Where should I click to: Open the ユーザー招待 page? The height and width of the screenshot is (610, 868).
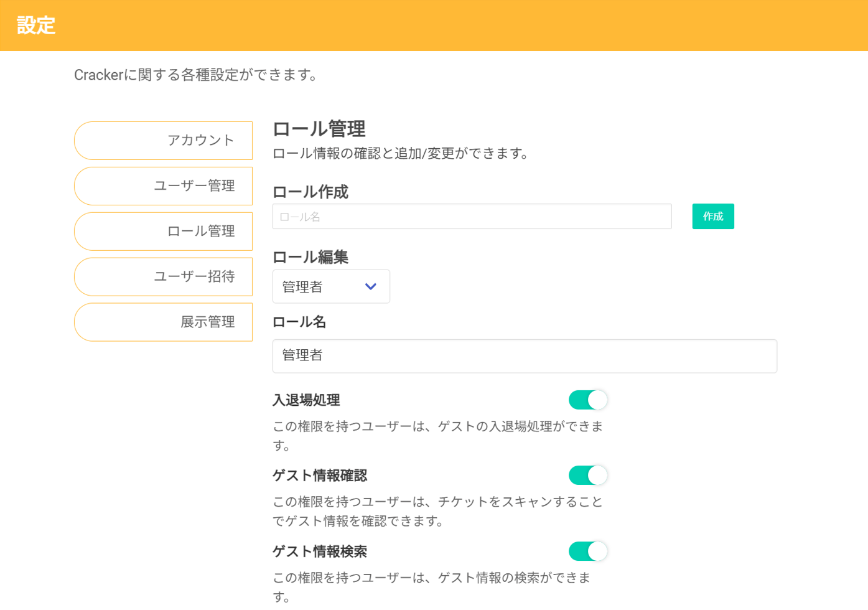tap(164, 277)
